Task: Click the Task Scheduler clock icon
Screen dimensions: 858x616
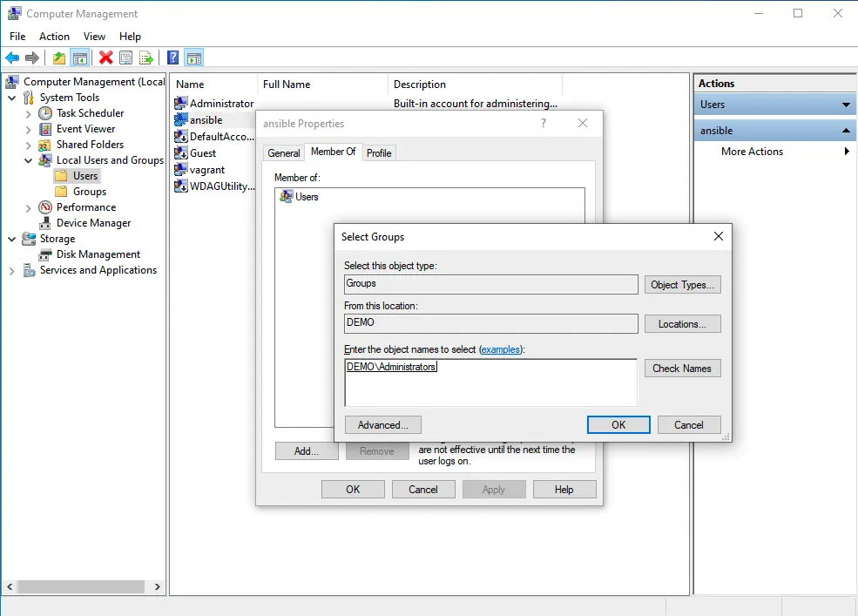Action: (45, 113)
